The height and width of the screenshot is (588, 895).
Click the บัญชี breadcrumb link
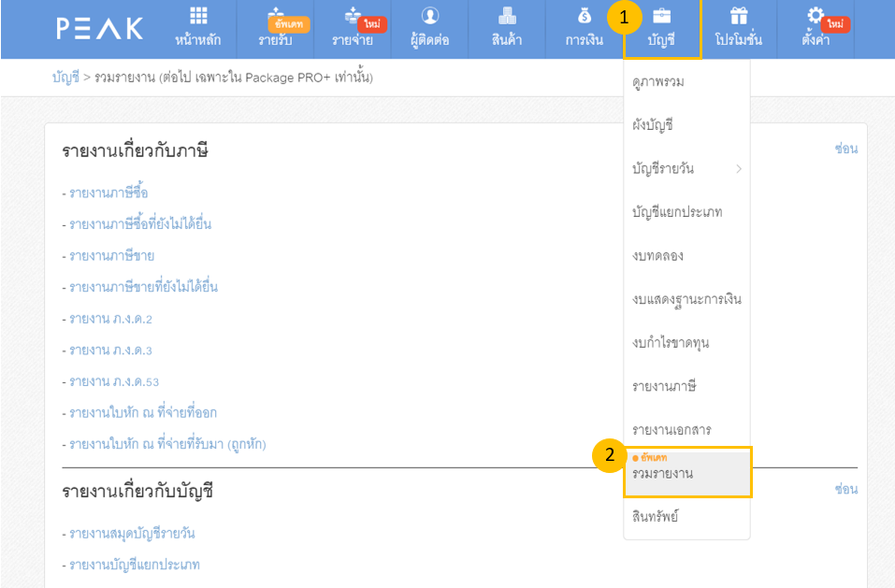(x=65, y=76)
